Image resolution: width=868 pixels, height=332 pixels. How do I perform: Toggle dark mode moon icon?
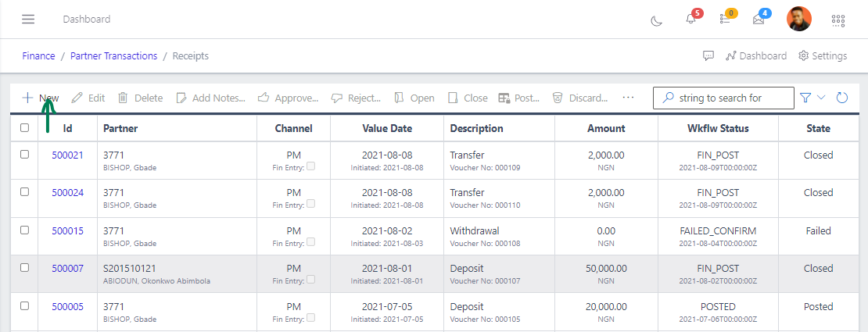point(656,20)
